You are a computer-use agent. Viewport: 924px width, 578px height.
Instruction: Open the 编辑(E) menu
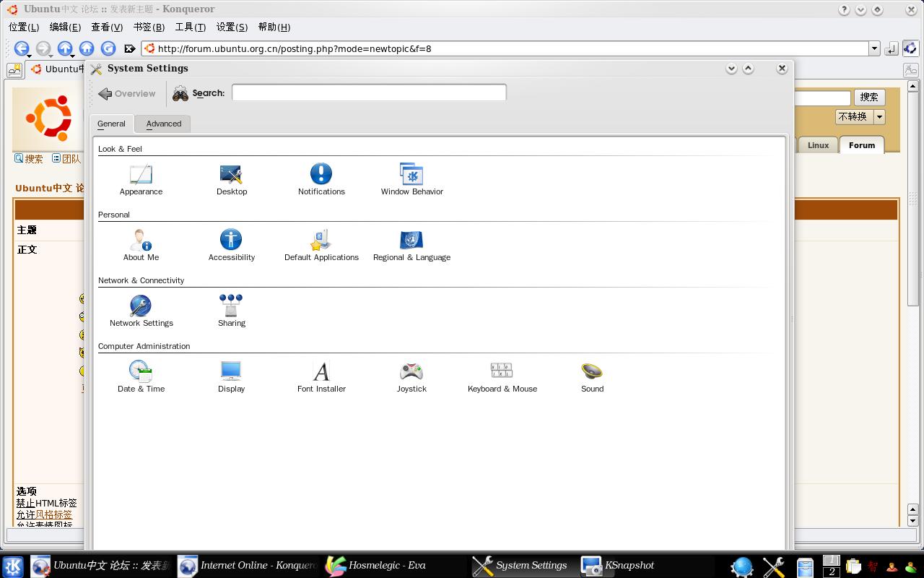point(65,27)
